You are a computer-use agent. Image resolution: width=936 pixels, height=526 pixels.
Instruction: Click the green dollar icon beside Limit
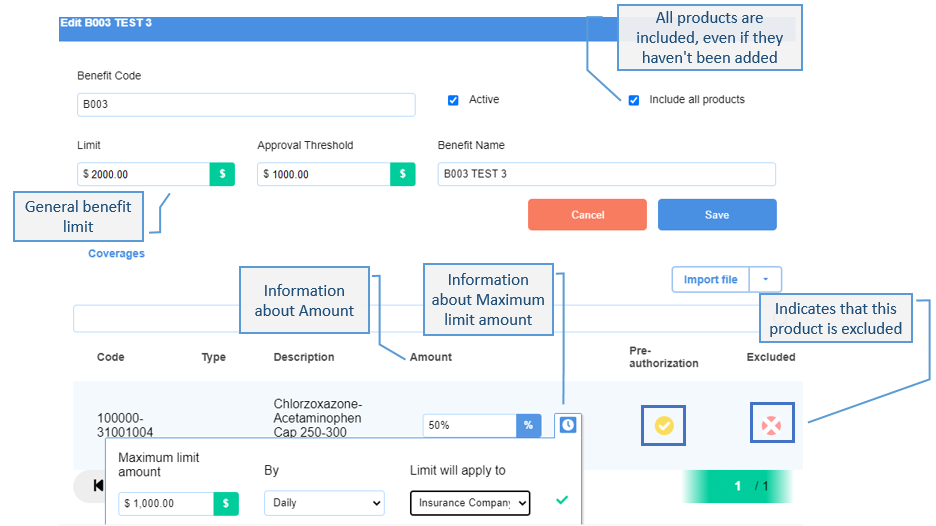coord(222,174)
